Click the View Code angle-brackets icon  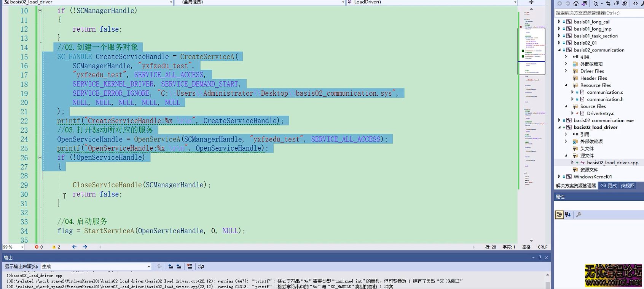[x=636, y=3]
